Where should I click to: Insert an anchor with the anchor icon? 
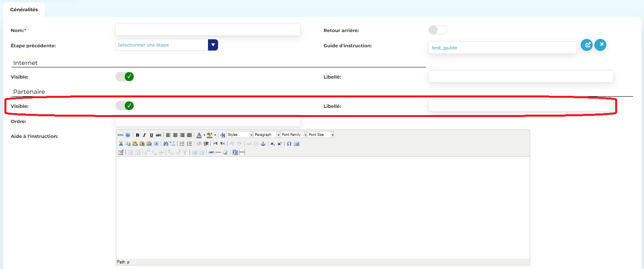click(x=263, y=144)
